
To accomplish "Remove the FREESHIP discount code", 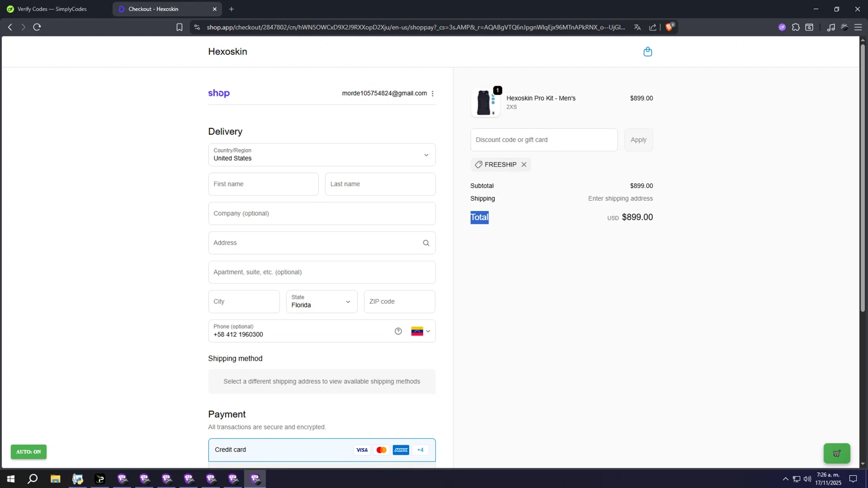I will click(x=524, y=165).
